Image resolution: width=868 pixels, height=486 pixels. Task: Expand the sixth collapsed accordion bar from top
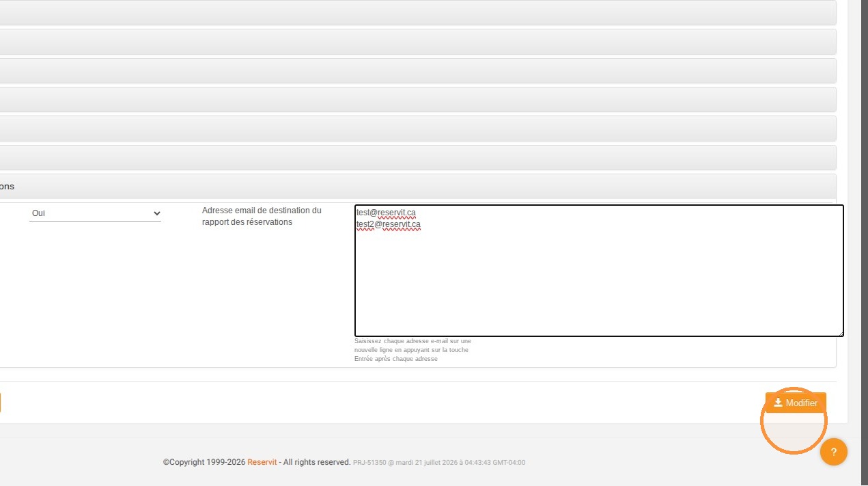pyautogui.click(x=418, y=157)
